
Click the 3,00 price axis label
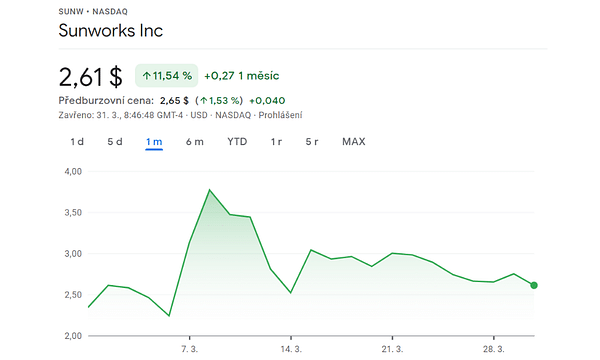[73, 254]
